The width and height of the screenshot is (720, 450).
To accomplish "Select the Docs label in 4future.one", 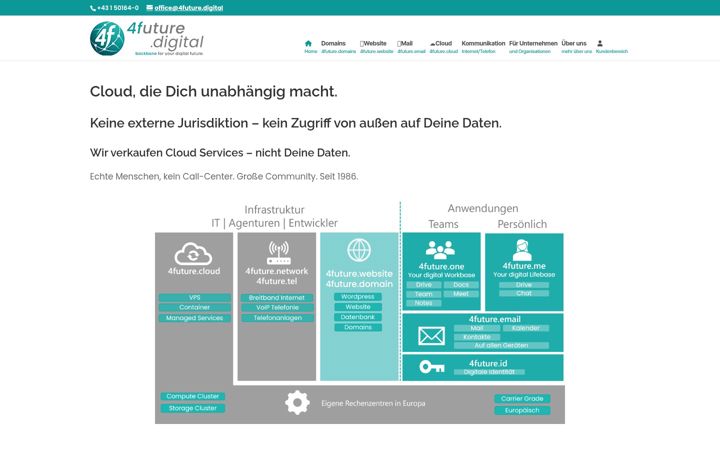I will coord(461,285).
